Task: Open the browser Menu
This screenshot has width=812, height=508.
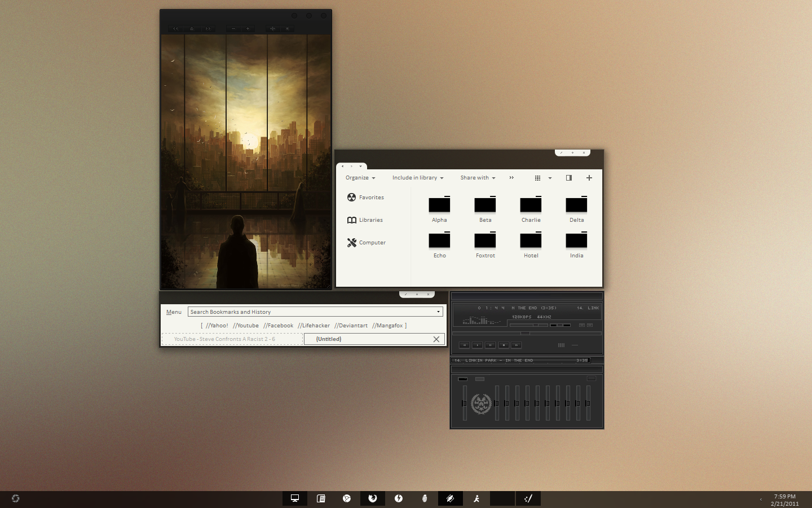Action: [x=174, y=312]
